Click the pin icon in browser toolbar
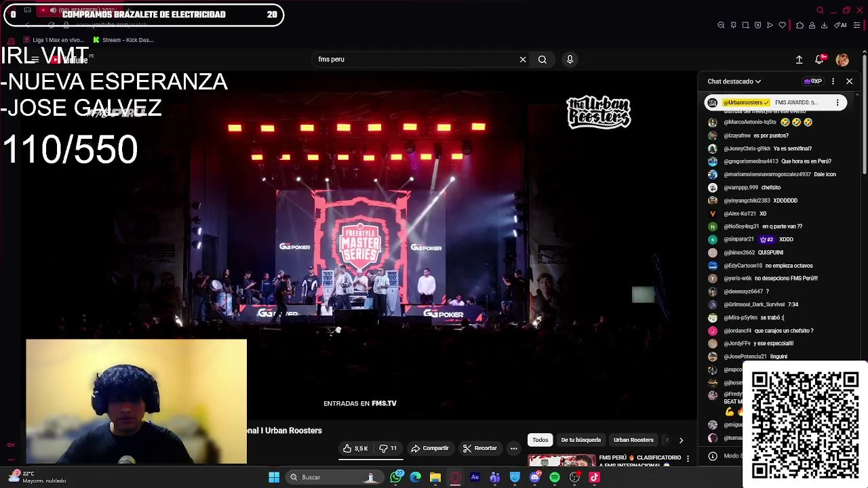The height and width of the screenshot is (488, 868). [733, 25]
